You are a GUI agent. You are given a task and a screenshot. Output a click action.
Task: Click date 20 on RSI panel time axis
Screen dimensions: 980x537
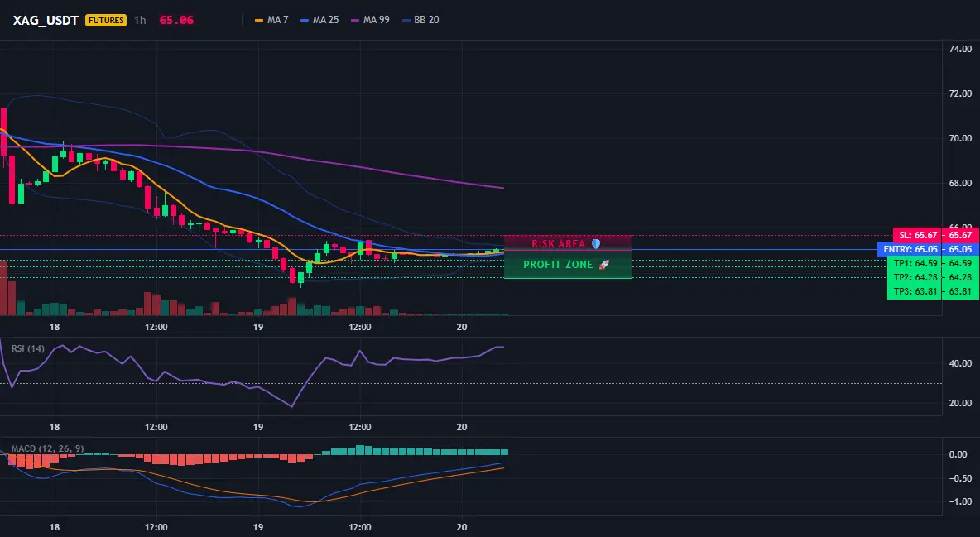click(462, 427)
